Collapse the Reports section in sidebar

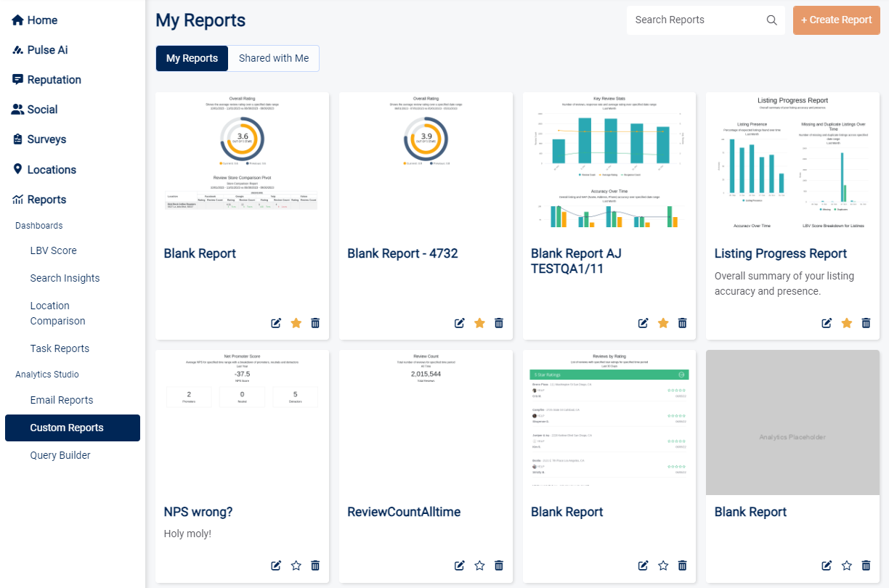pyautogui.click(x=46, y=200)
